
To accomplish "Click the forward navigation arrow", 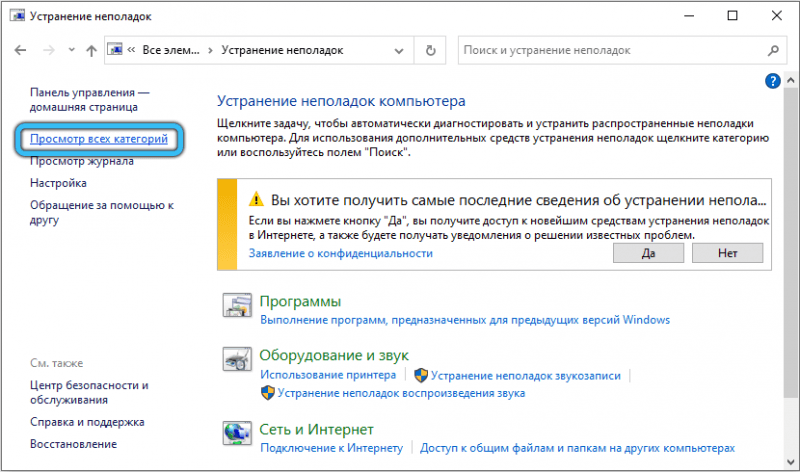I will pos(48,50).
